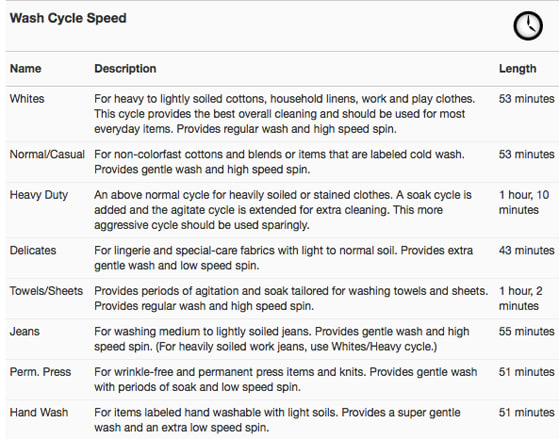Image resolution: width=559 pixels, height=439 pixels.
Task: Click the Whites cycle name
Action: coord(27,99)
